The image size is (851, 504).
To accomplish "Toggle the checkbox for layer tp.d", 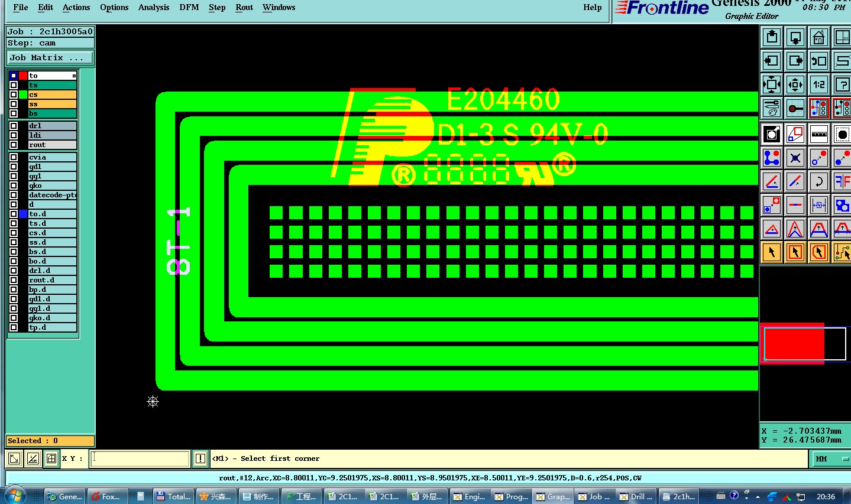I will pyautogui.click(x=14, y=327).
